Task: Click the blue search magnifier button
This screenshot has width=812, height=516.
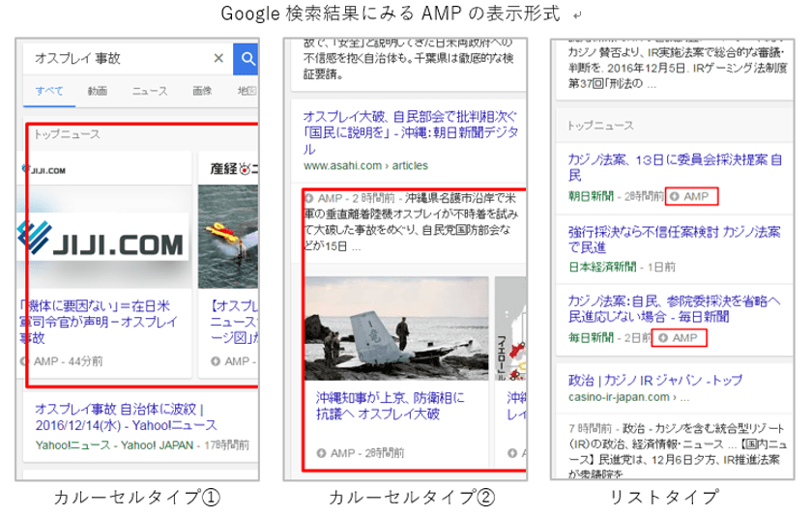Action: [x=246, y=59]
